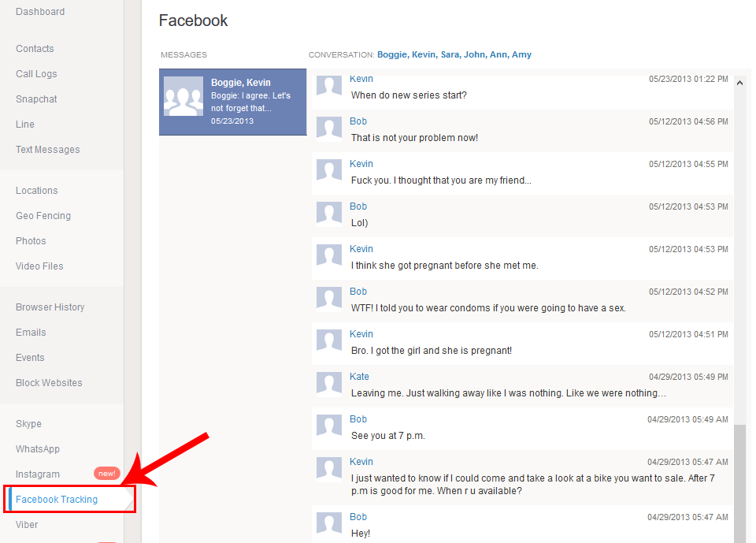
Task: Click avatar beside 'I thought that you are my friend' message
Action: (329, 171)
